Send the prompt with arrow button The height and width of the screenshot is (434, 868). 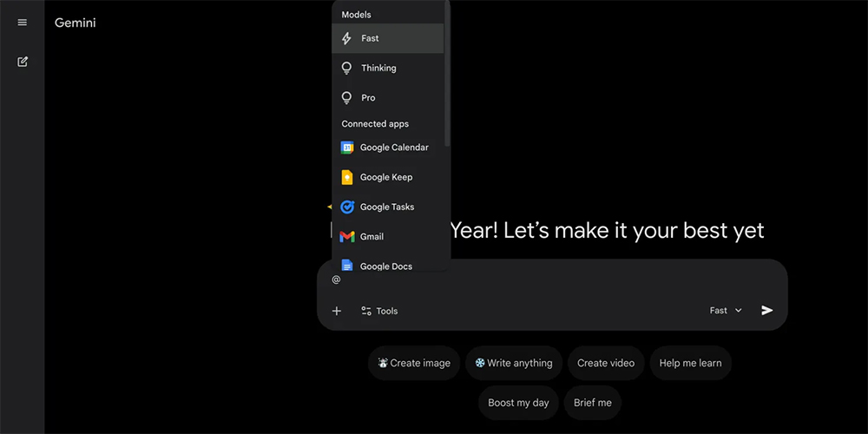[x=766, y=311]
